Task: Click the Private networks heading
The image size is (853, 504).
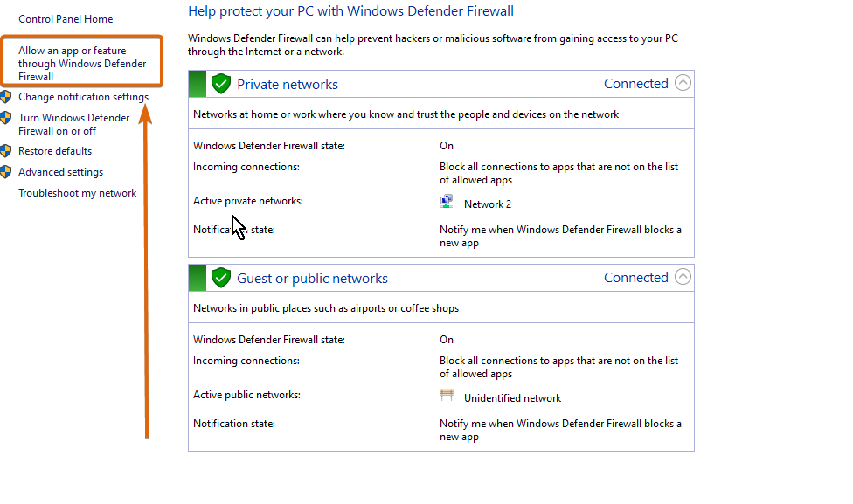Action: click(288, 84)
